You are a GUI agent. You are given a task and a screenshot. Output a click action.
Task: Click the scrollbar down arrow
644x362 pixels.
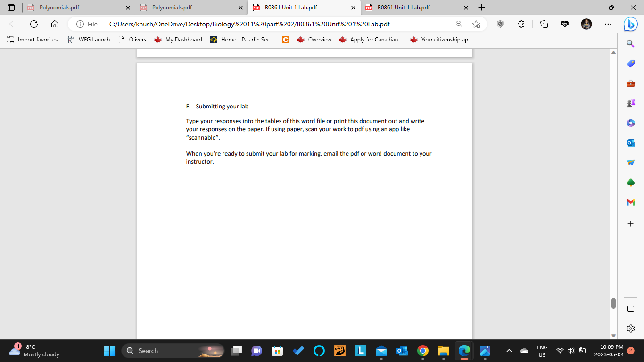pos(613,336)
